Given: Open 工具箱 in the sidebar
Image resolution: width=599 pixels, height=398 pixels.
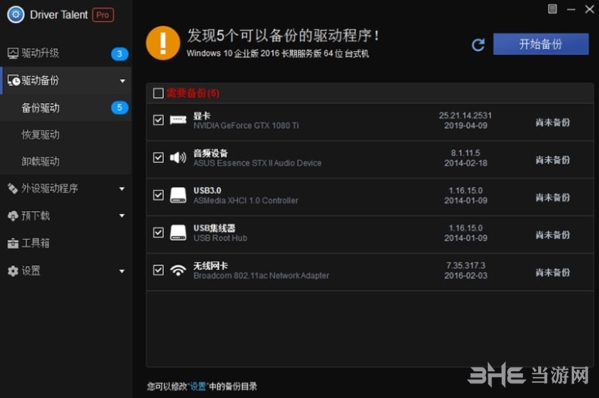Looking at the screenshot, I should 66,243.
